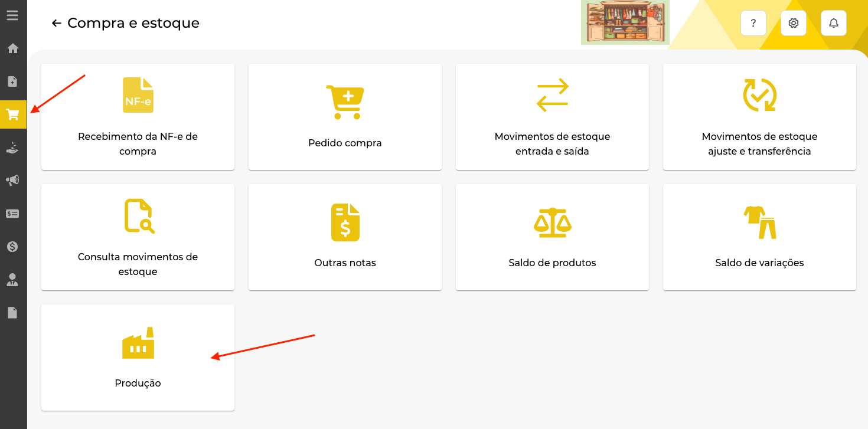Open the Produção factory card
The height and width of the screenshot is (429, 868).
point(138,358)
